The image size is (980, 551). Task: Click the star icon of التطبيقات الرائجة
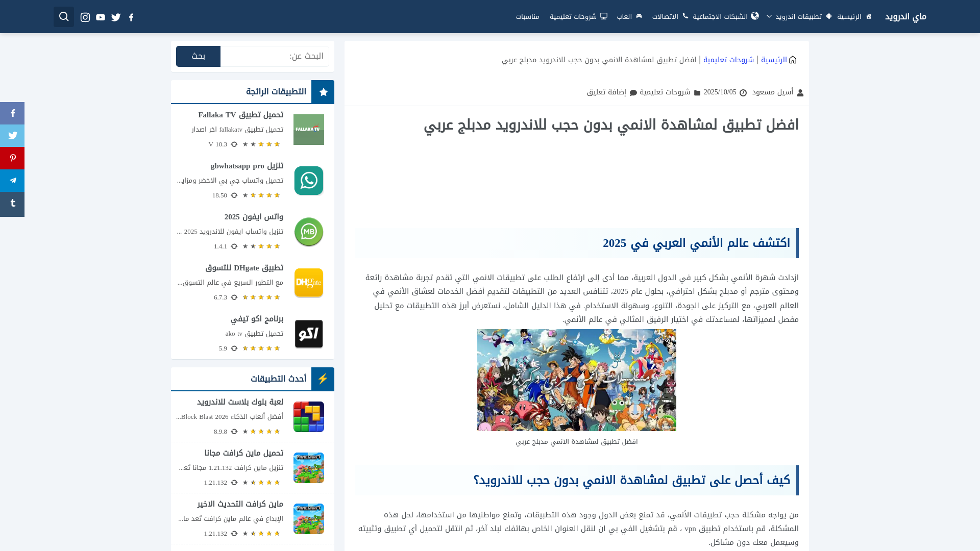[323, 92]
